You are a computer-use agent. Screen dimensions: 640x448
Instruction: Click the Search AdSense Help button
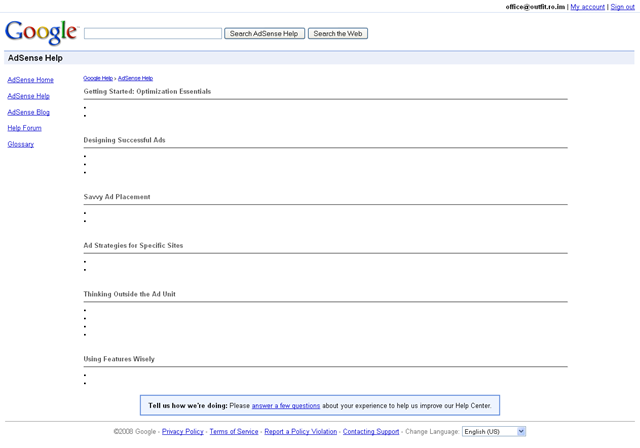coord(264,33)
